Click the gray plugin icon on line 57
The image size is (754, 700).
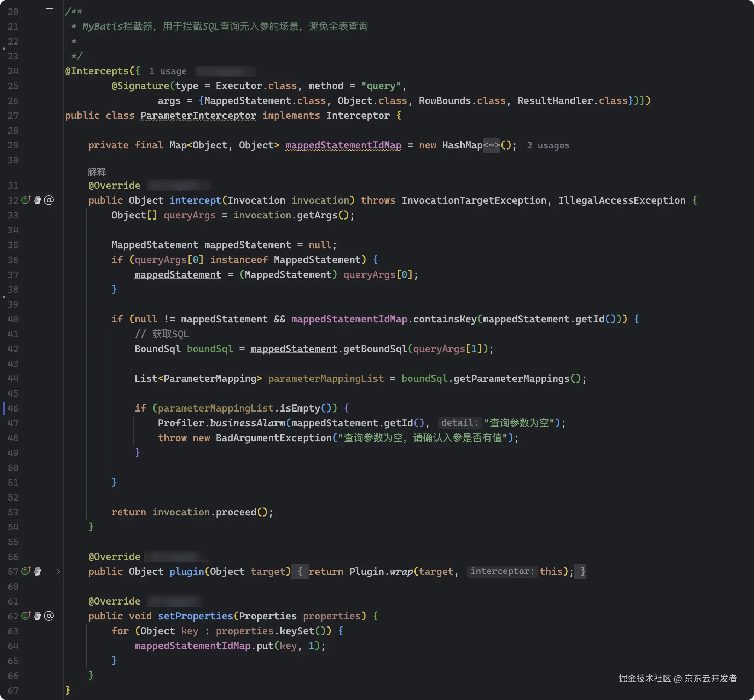click(x=37, y=571)
